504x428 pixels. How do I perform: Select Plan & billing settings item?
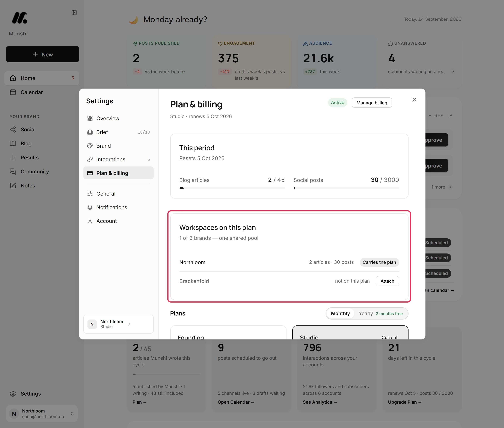click(119, 173)
